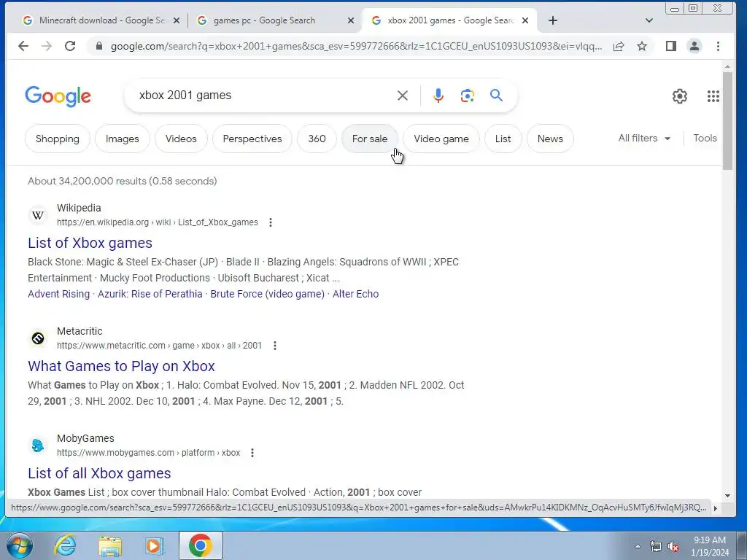Go to Google homepage via logo
This screenshot has width=747, height=560.
[x=58, y=97]
